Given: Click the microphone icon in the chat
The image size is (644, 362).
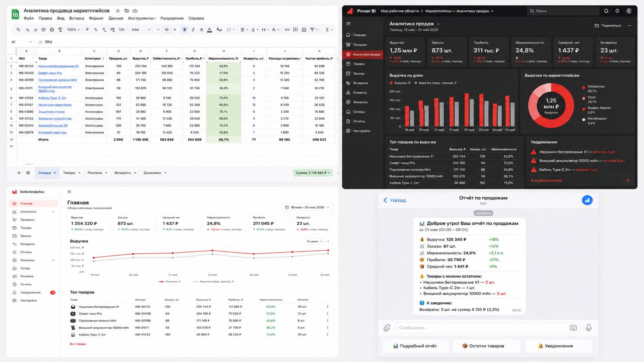Looking at the screenshot, I should [589, 328].
